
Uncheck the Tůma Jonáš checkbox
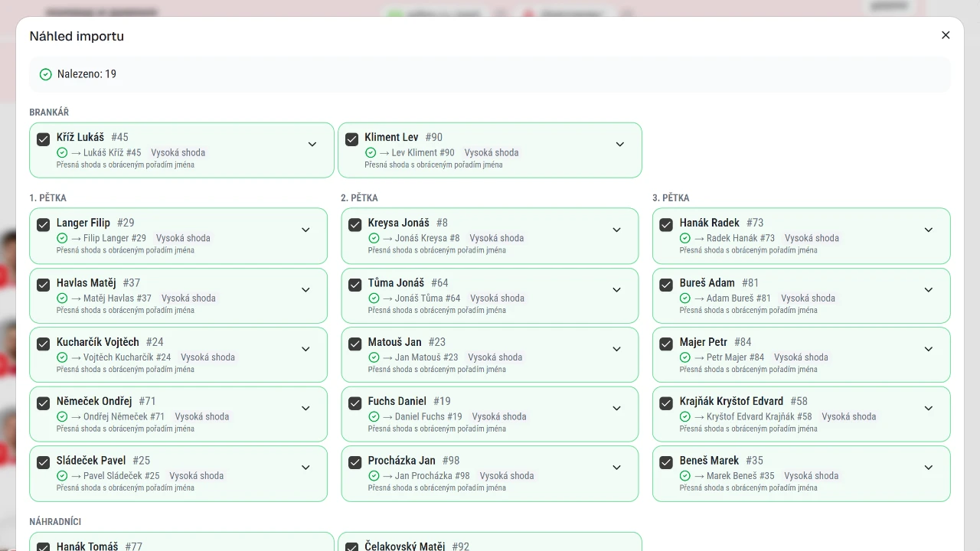(x=355, y=285)
